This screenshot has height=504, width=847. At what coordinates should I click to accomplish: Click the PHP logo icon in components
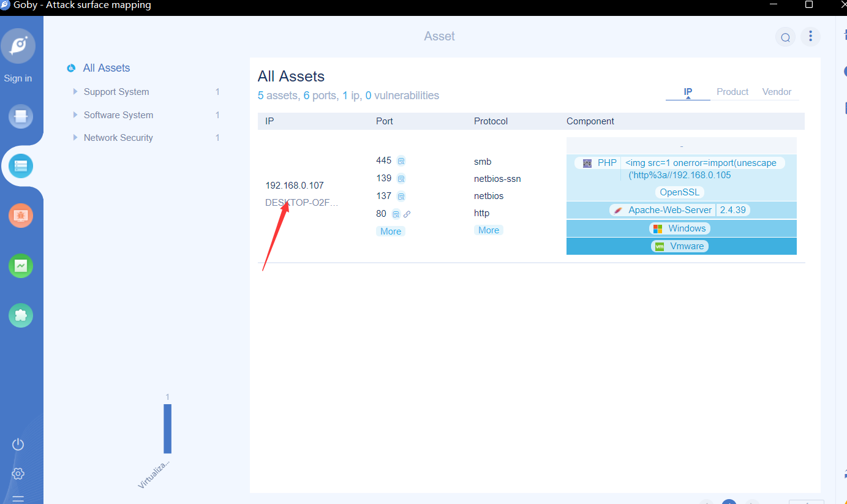[x=587, y=163]
